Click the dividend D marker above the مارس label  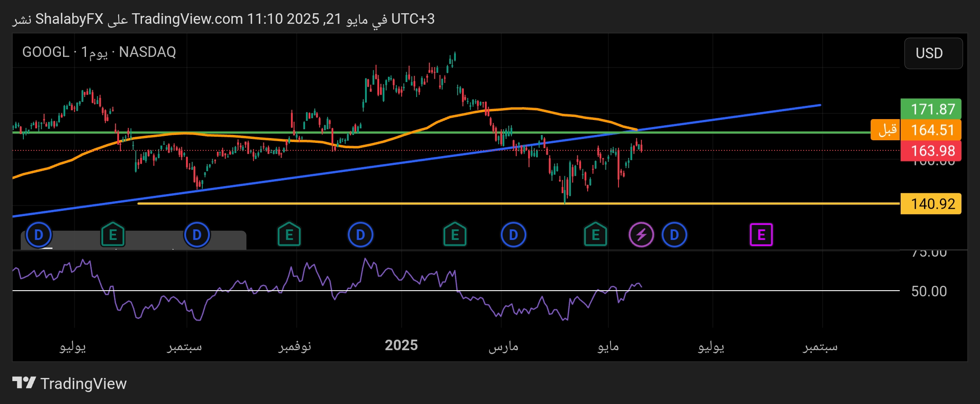coord(514,235)
